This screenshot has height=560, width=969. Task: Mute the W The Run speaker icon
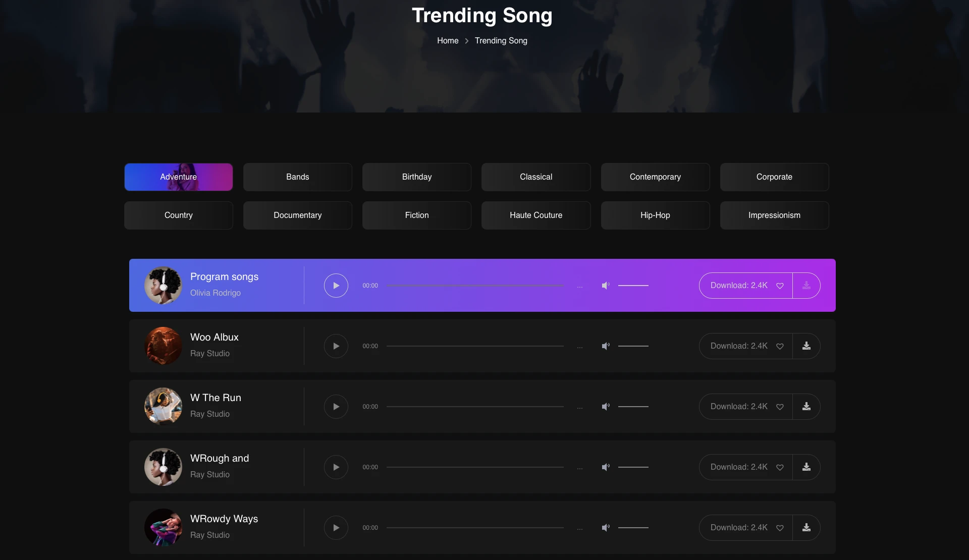click(x=606, y=407)
